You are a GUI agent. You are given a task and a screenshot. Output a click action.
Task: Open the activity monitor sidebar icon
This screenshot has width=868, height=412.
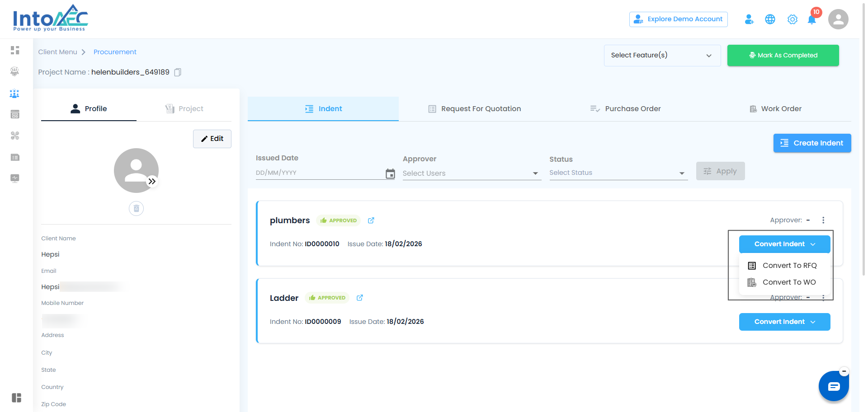coord(15,178)
